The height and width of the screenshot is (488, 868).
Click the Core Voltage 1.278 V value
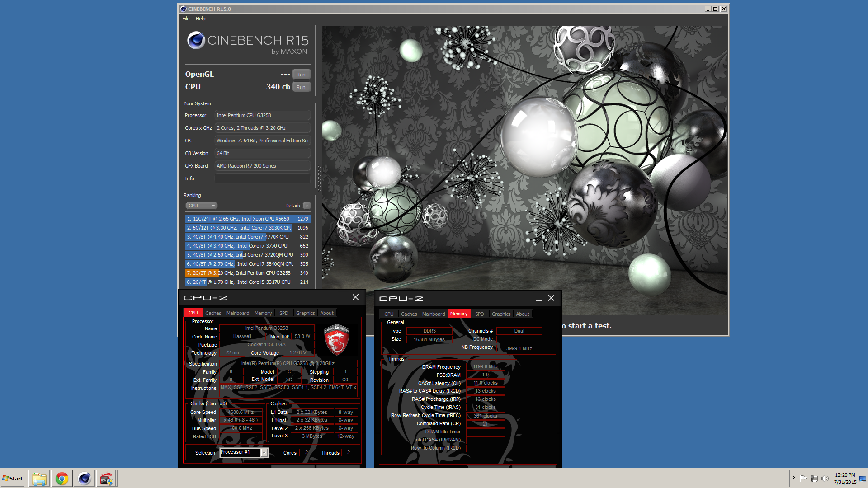pos(298,353)
